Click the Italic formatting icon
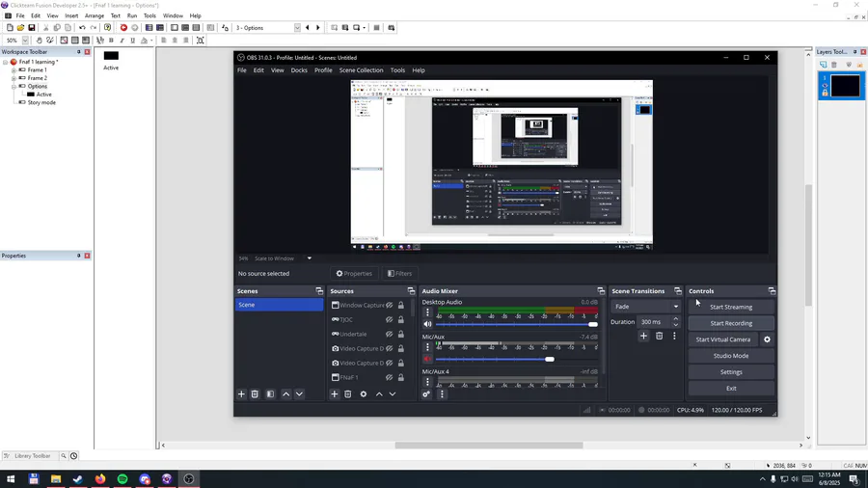 click(122, 41)
